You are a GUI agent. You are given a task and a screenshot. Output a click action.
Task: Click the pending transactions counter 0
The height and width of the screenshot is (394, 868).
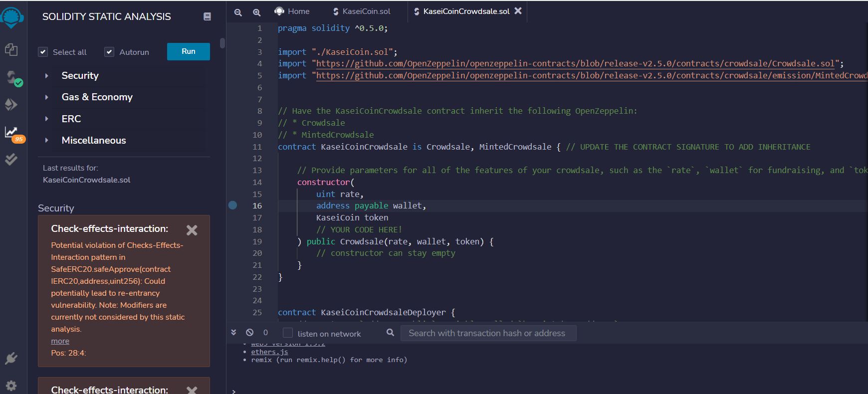tap(265, 332)
